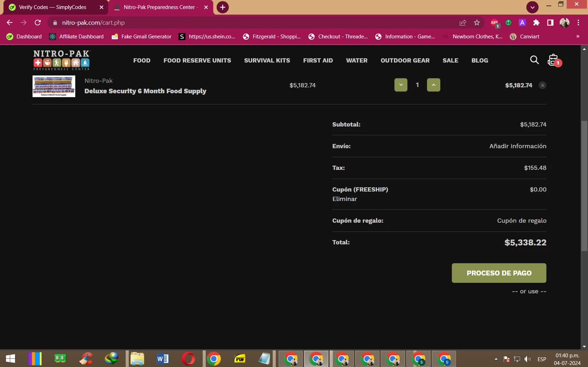The image size is (588, 367).
Task: Show hidden system tray icons
Action: point(496,359)
